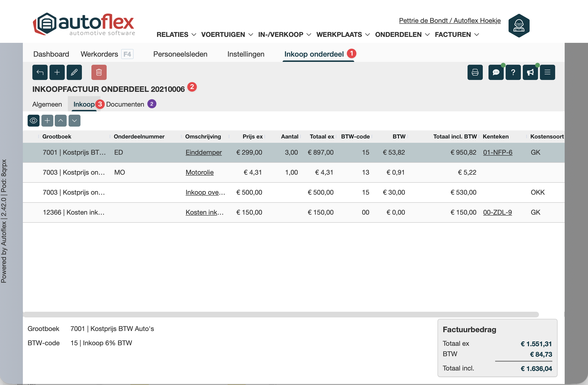Select the Inkoop sub-tab
This screenshot has width=588, height=385.
coord(84,104)
